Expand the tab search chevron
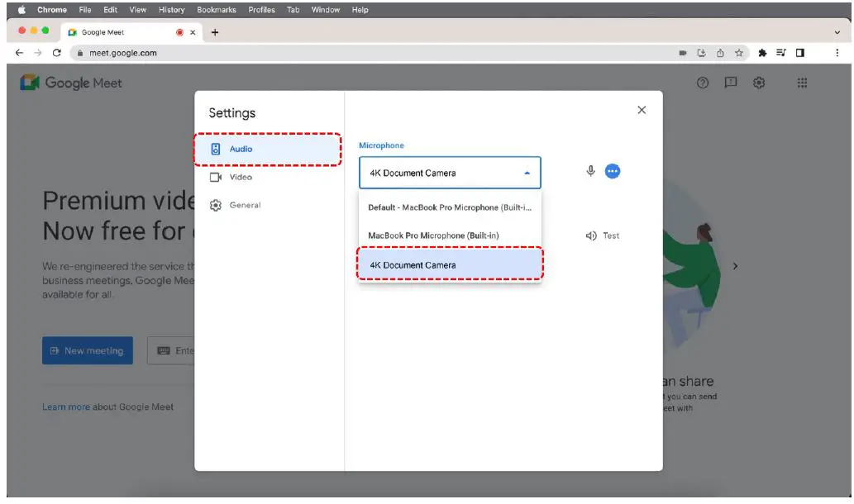 pos(837,33)
